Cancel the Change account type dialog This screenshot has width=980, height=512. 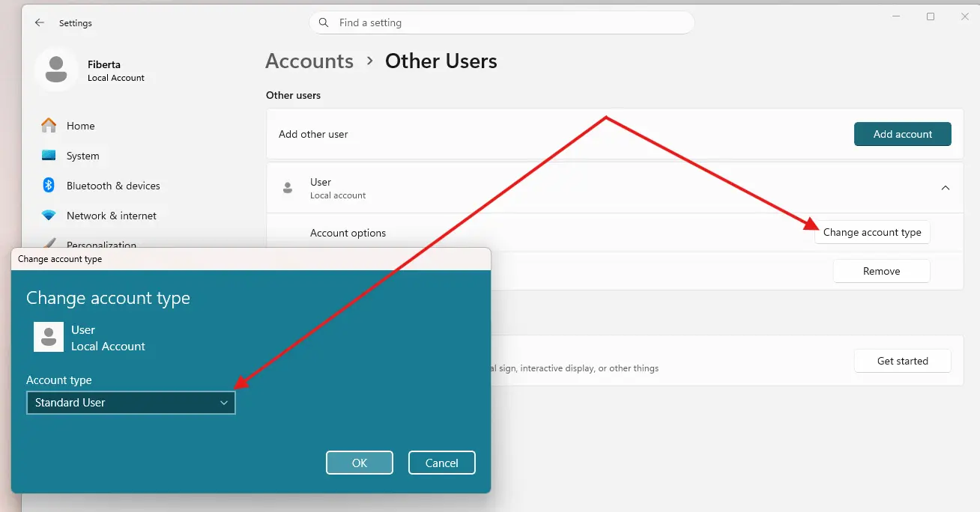[441, 463]
